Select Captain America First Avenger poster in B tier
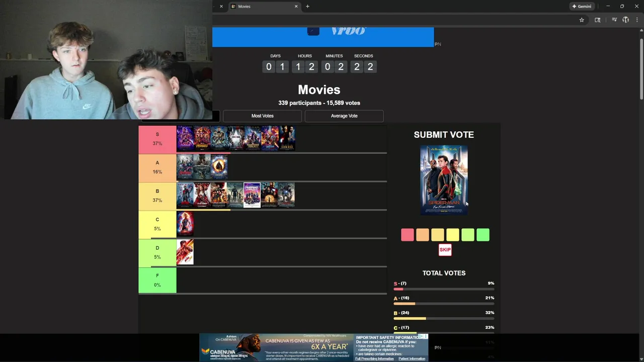 pyautogui.click(x=219, y=195)
